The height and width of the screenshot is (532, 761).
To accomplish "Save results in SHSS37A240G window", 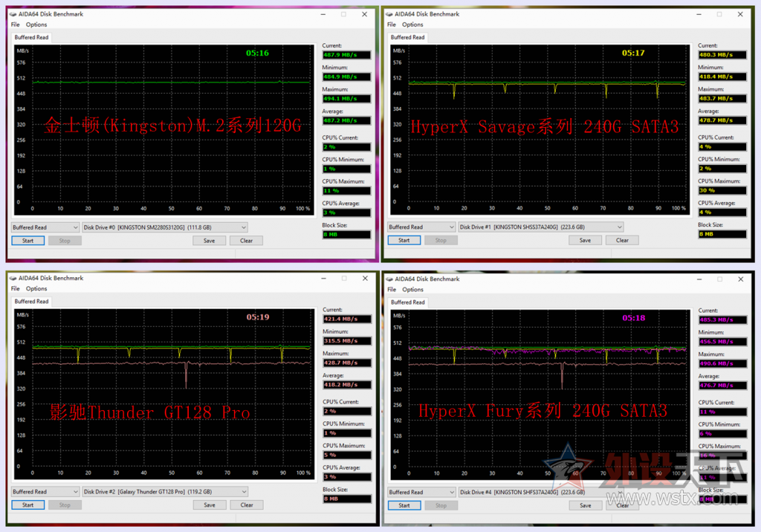I will click(586, 240).
